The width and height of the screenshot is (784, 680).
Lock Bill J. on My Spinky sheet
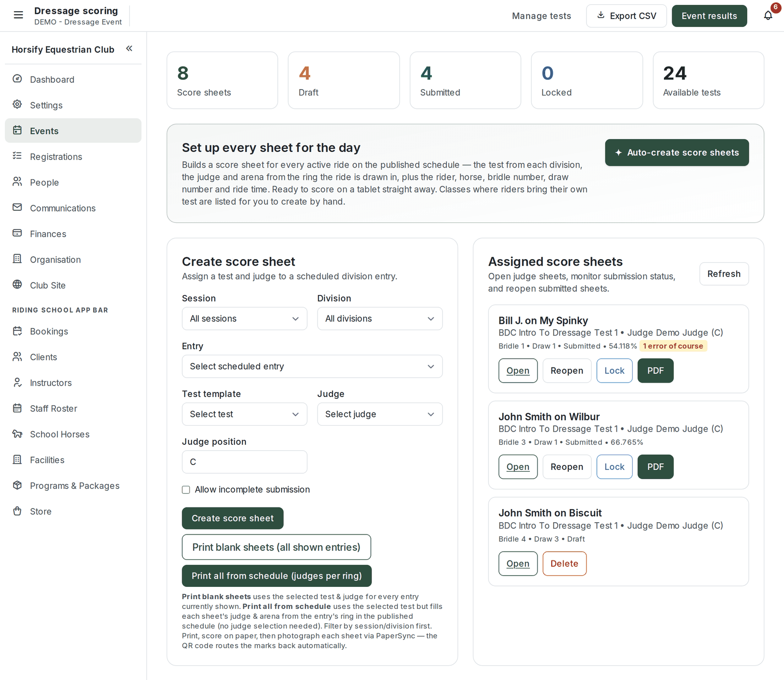(x=614, y=371)
